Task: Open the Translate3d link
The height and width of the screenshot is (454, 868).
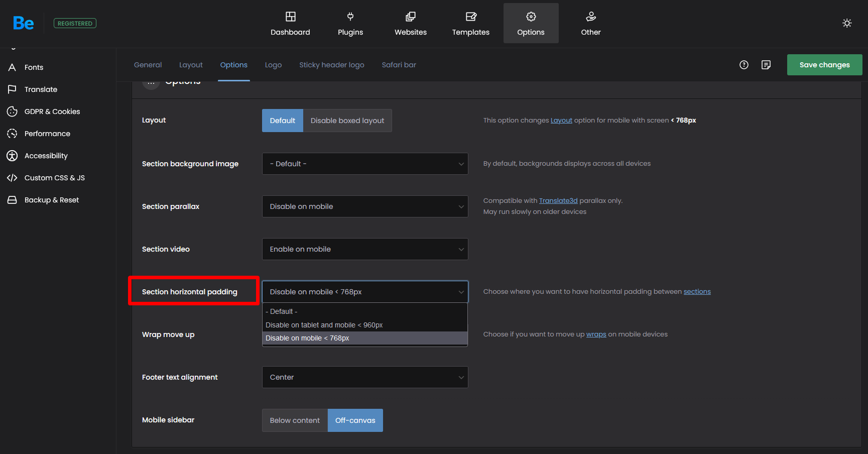Action: [x=558, y=201]
